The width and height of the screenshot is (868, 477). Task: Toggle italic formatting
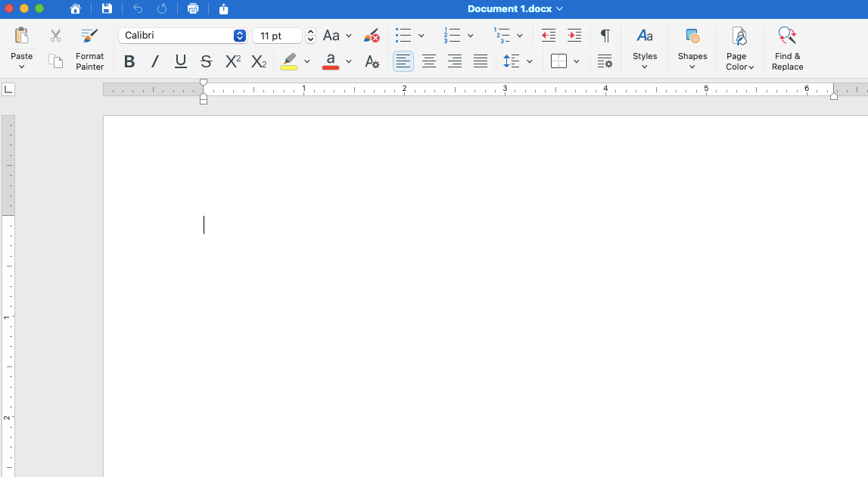click(x=155, y=61)
